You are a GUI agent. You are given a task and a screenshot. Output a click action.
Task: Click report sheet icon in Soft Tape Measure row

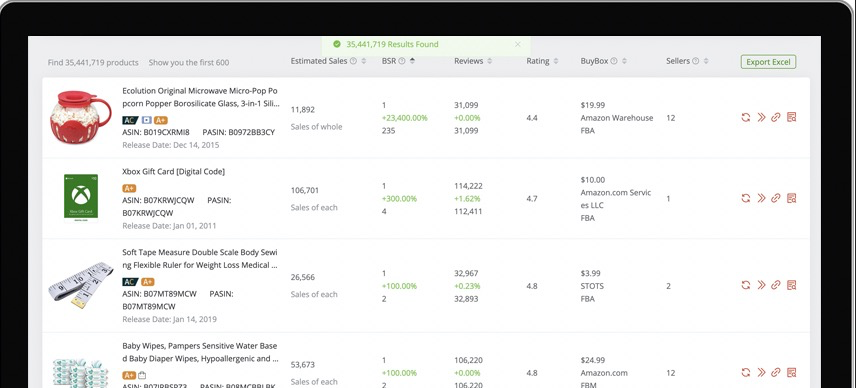click(792, 285)
